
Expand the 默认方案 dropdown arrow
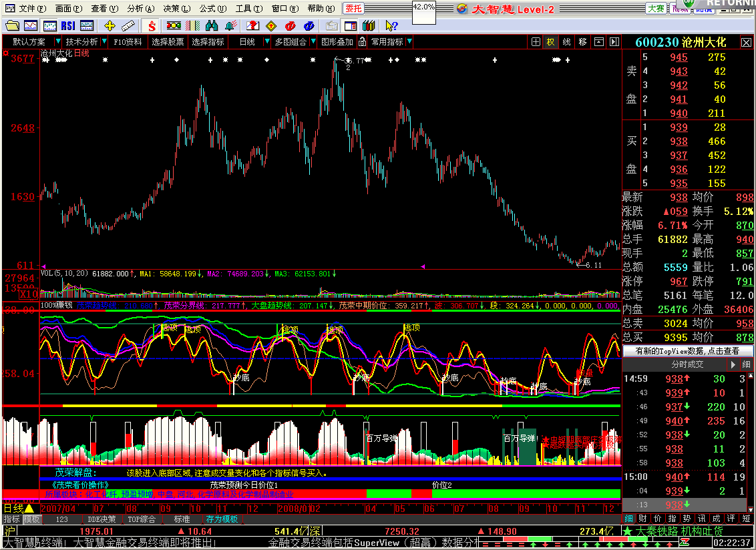pos(58,42)
